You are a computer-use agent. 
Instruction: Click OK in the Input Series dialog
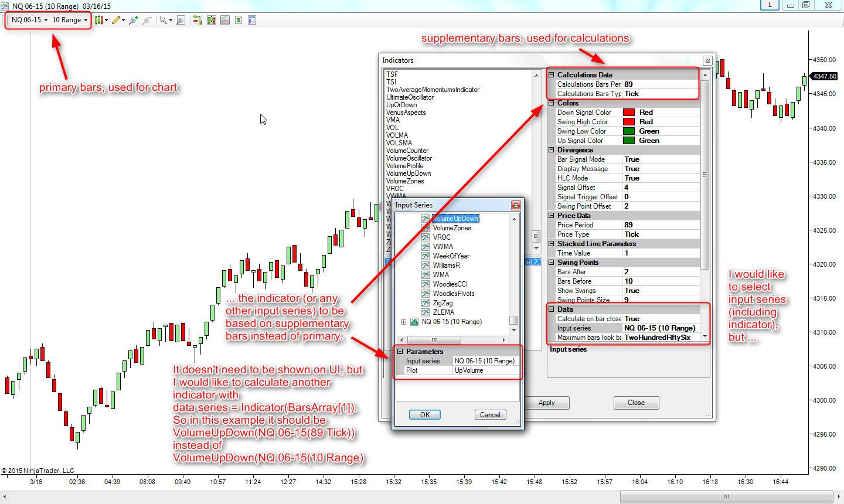click(x=425, y=415)
